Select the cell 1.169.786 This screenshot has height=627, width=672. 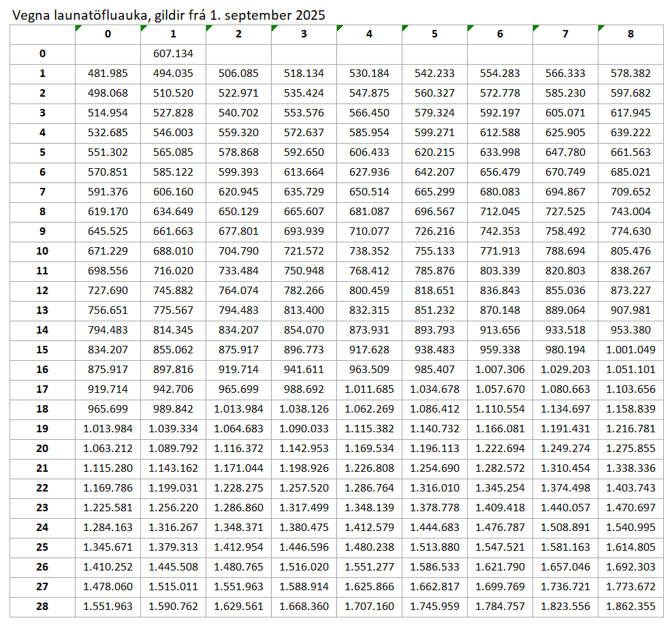pyautogui.click(x=108, y=488)
